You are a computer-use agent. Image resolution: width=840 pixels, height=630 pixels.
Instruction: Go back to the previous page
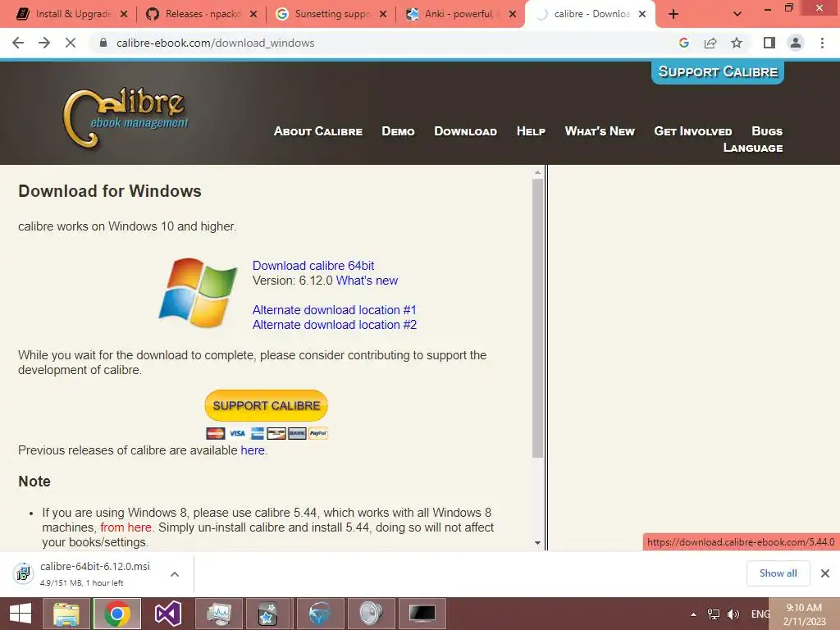[x=18, y=43]
